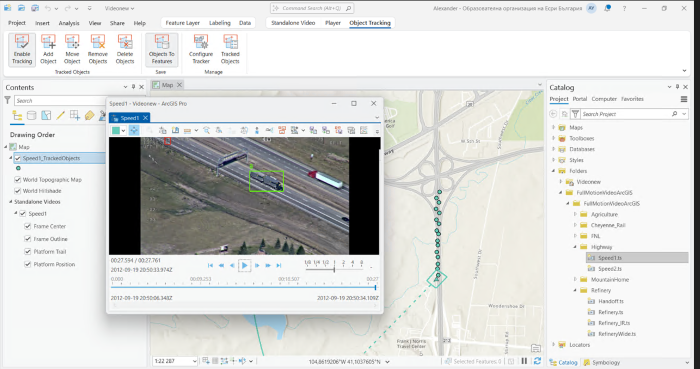Switch Contents to List By Labeling tag
Image resolution: width=700 pixels, height=369 pixels.
(x=89, y=116)
